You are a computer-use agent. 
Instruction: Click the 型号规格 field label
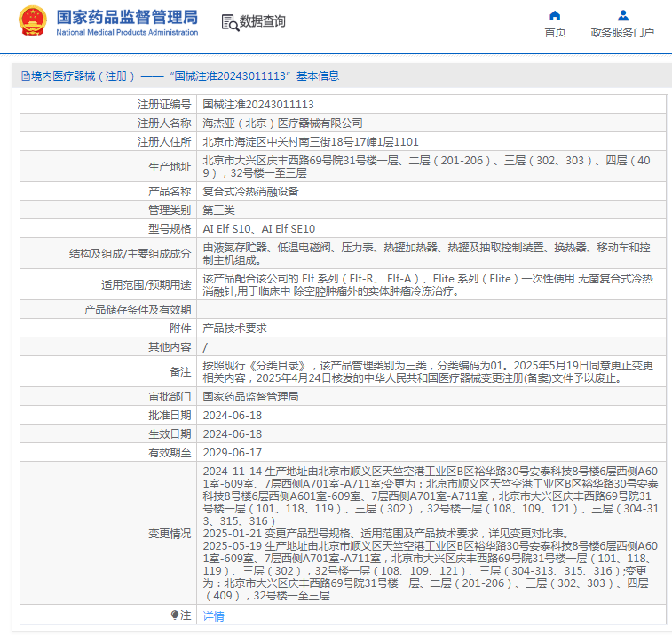[x=170, y=229]
